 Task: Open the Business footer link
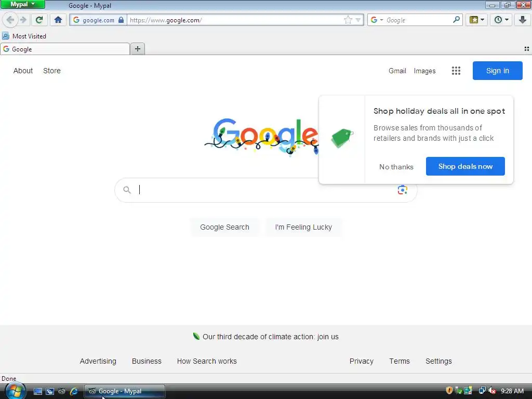(x=147, y=361)
